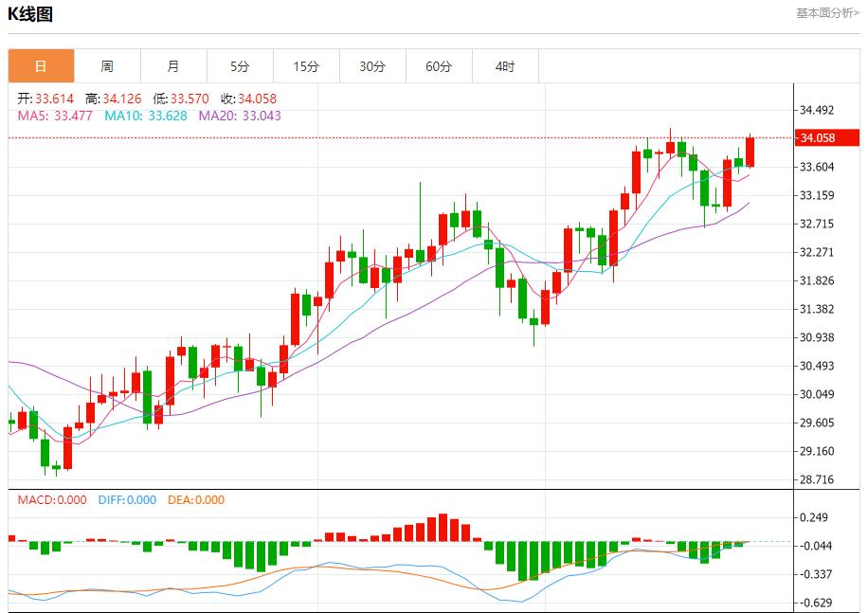The width and height of the screenshot is (868, 613).
Task: Open the 基本面分析 link
Action: click(827, 13)
